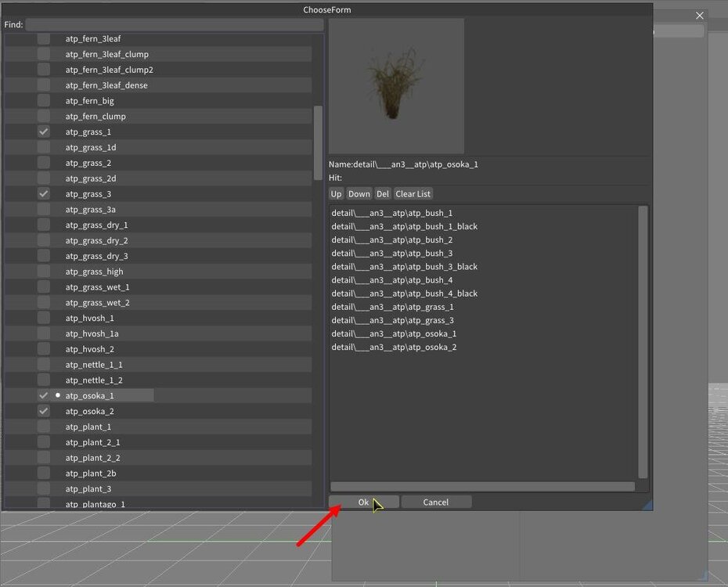Click Clear List button
728x587 pixels.
(413, 194)
